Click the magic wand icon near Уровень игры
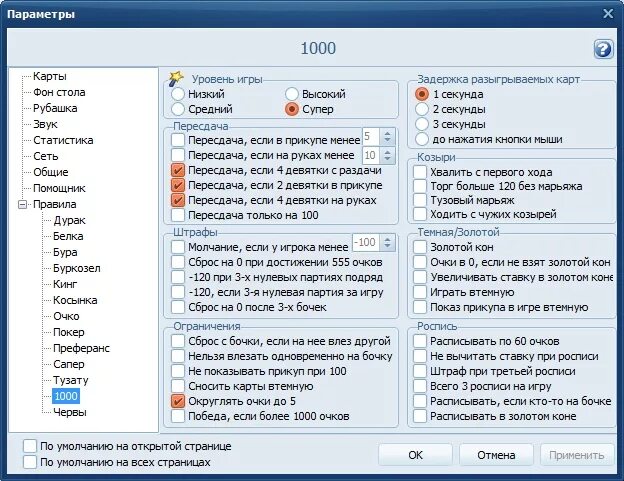Screen dimensions: 624x481 coord(176,78)
